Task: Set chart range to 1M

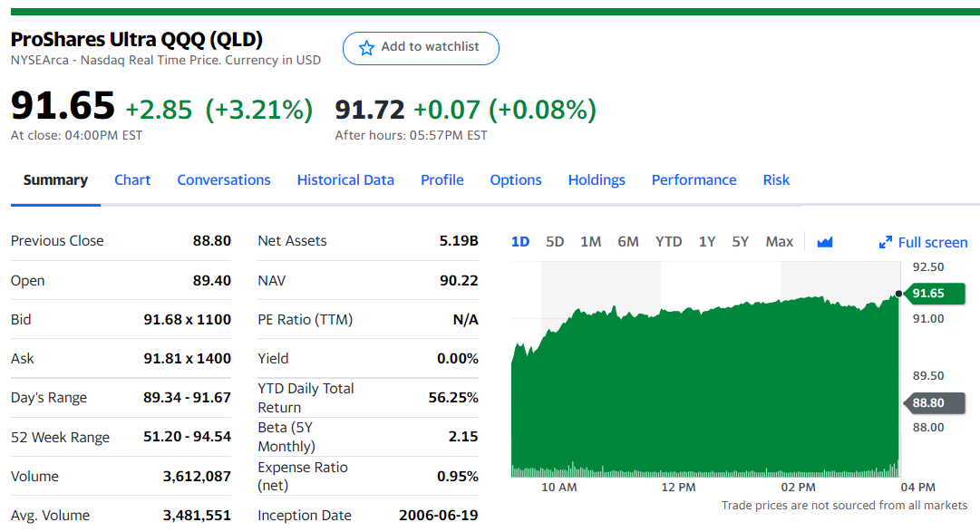Action: click(x=590, y=242)
